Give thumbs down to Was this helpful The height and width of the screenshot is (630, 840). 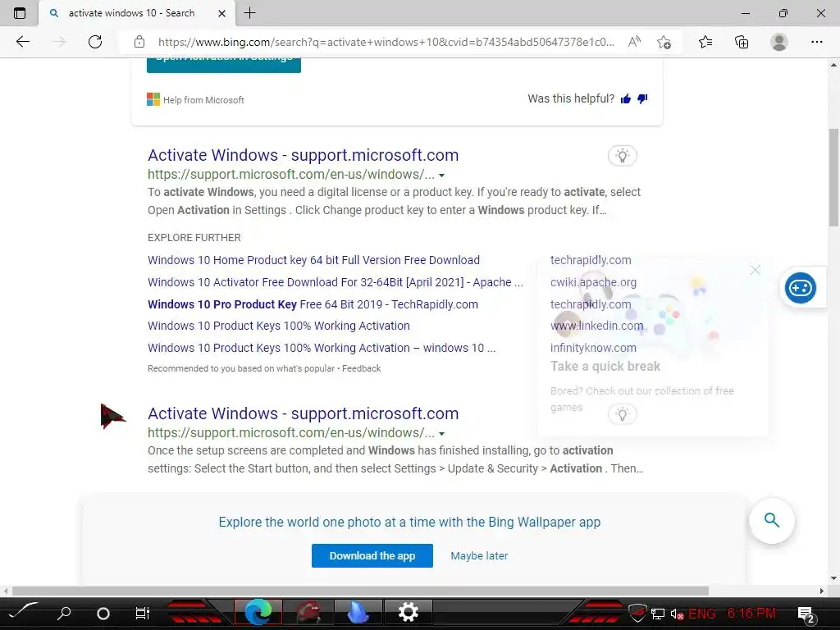pos(642,98)
